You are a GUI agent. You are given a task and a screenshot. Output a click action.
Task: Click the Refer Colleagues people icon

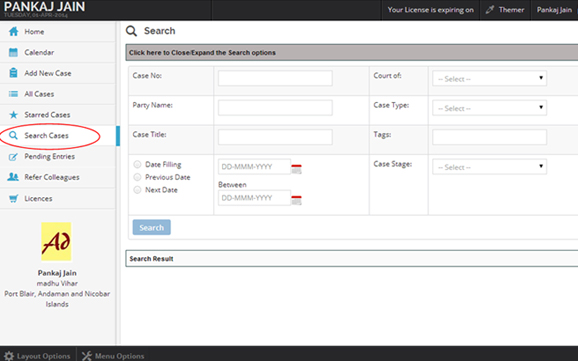point(13,177)
